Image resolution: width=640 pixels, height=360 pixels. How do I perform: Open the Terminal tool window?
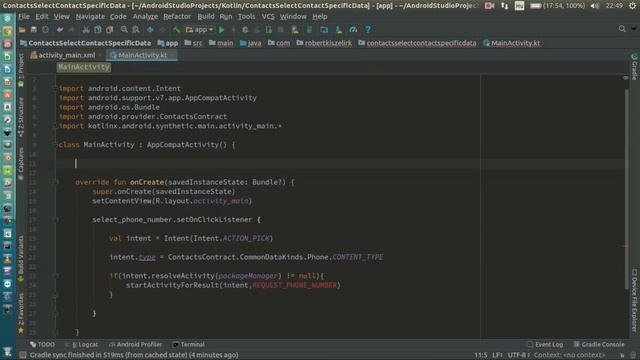click(189, 344)
